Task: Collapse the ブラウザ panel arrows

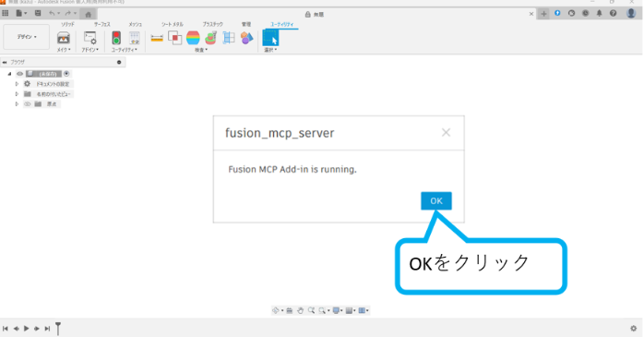Action: tap(5, 63)
